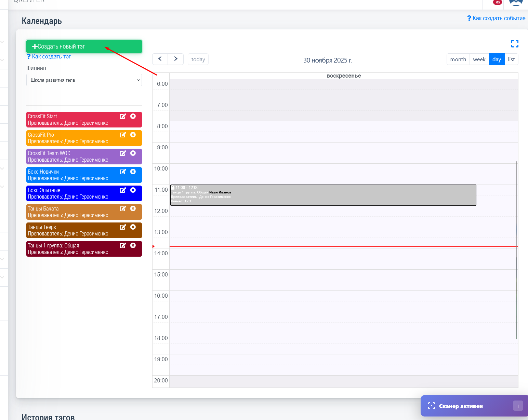Edit the CrossFit Start tag
Image resolution: width=528 pixels, height=420 pixels.
click(x=123, y=116)
